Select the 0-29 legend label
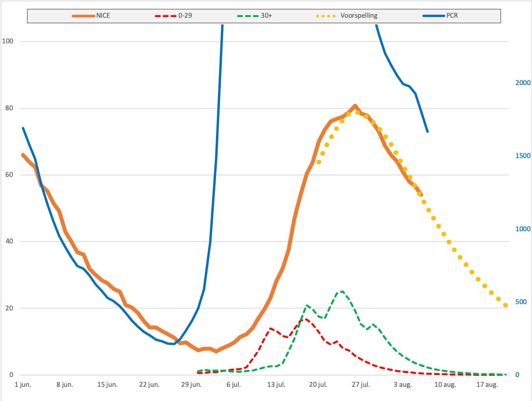 pos(185,16)
